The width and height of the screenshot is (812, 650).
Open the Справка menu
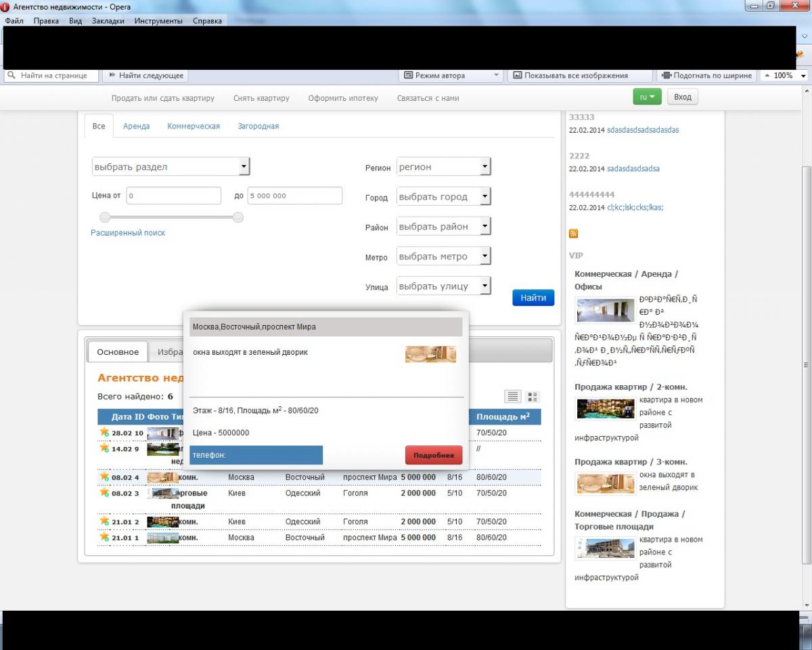pos(207,21)
